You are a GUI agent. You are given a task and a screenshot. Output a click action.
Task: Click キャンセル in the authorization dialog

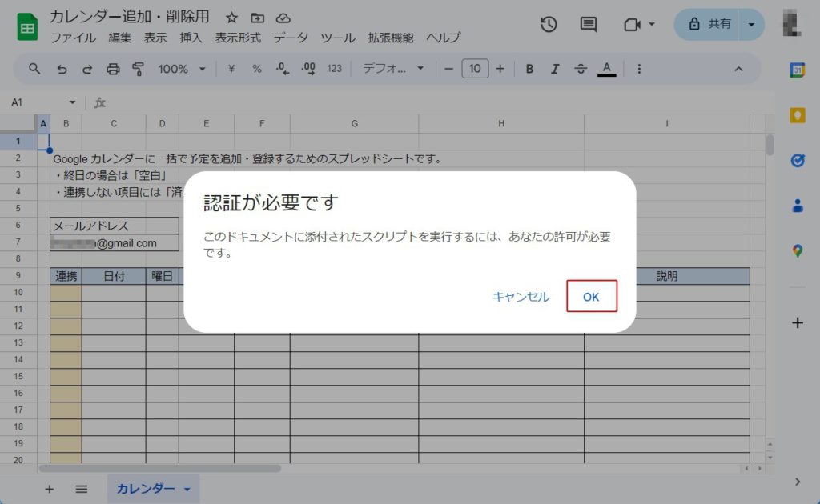click(x=521, y=297)
